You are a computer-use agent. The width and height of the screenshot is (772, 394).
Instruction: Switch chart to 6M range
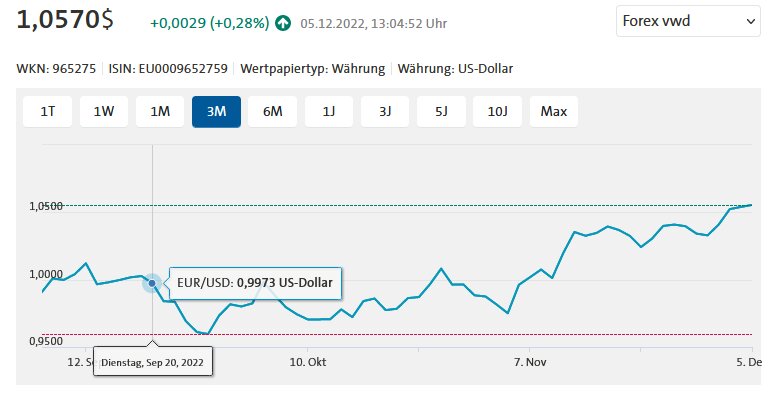(x=273, y=111)
